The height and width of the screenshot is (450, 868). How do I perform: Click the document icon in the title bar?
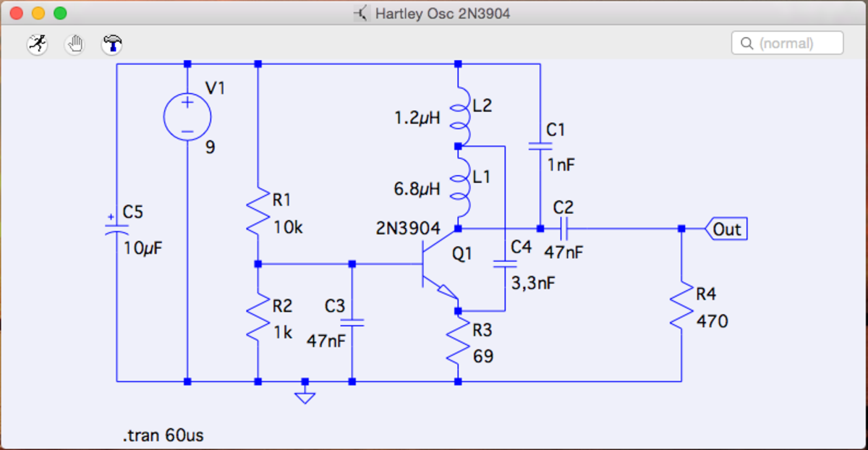point(361,14)
